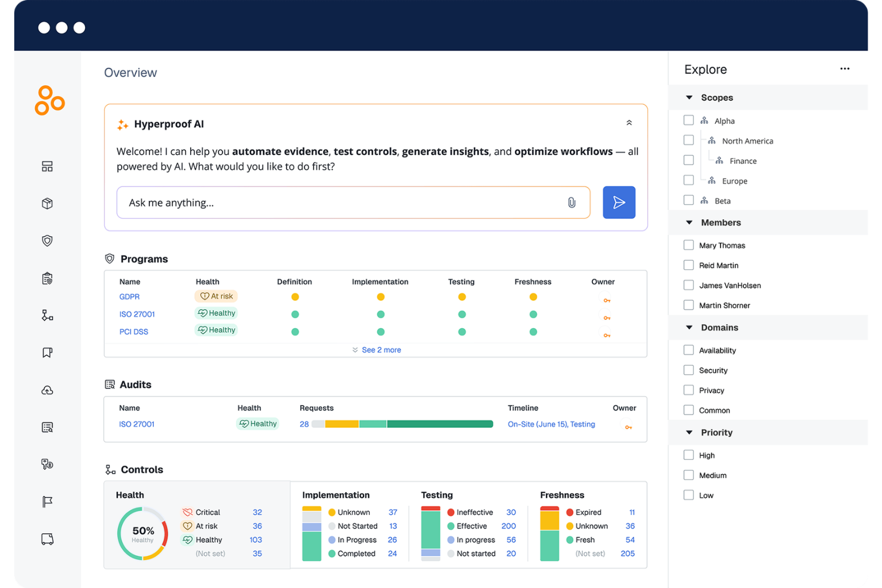Viewport: 882px width, 588px height.
Task: Check the Reid Martin member checkbox
Action: coord(688,265)
